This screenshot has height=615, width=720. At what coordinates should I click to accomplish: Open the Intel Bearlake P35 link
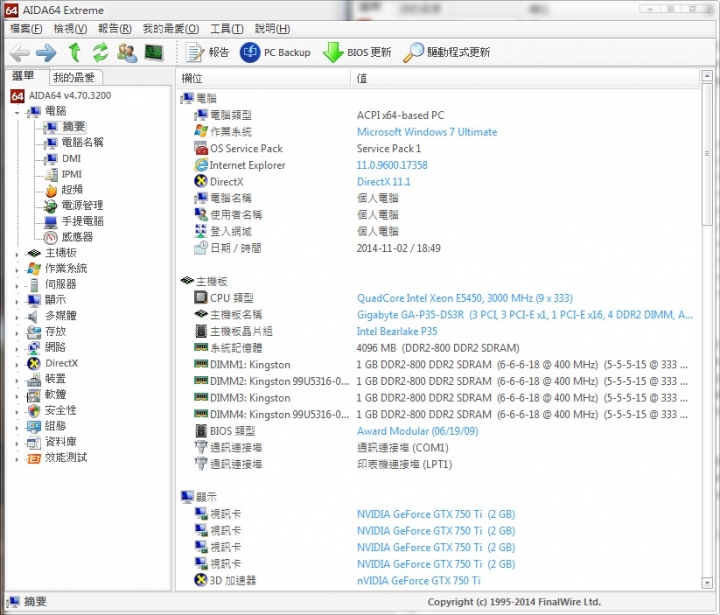pyautogui.click(x=397, y=331)
